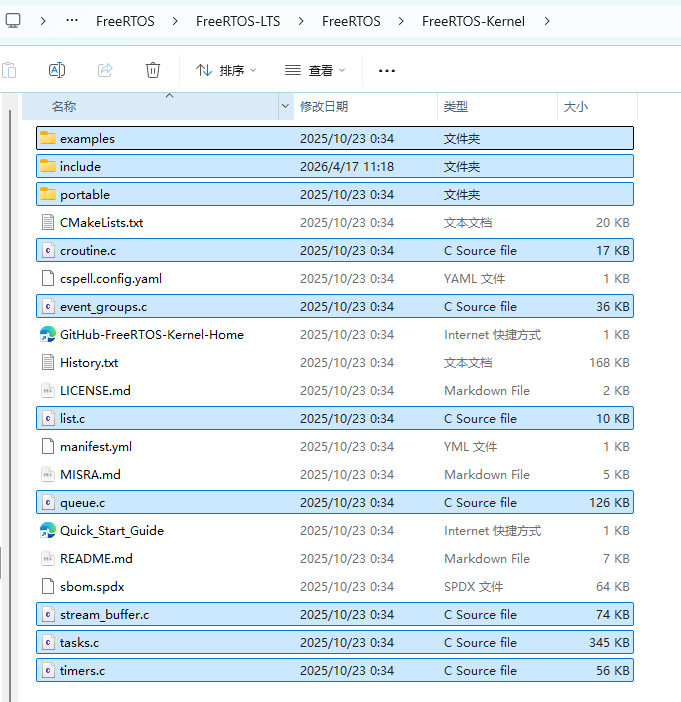Click the timers.c file icon

click(x=48, y=670)
